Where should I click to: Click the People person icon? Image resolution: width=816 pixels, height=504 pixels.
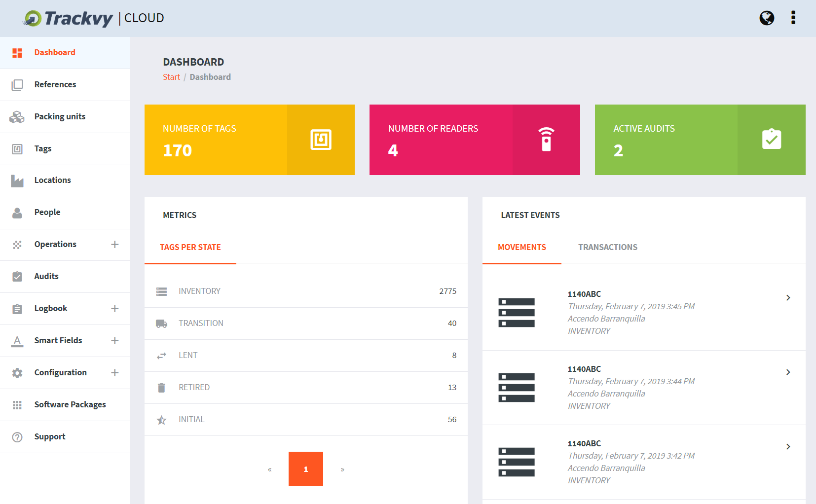pyautogui.click(x=17, y=213)
